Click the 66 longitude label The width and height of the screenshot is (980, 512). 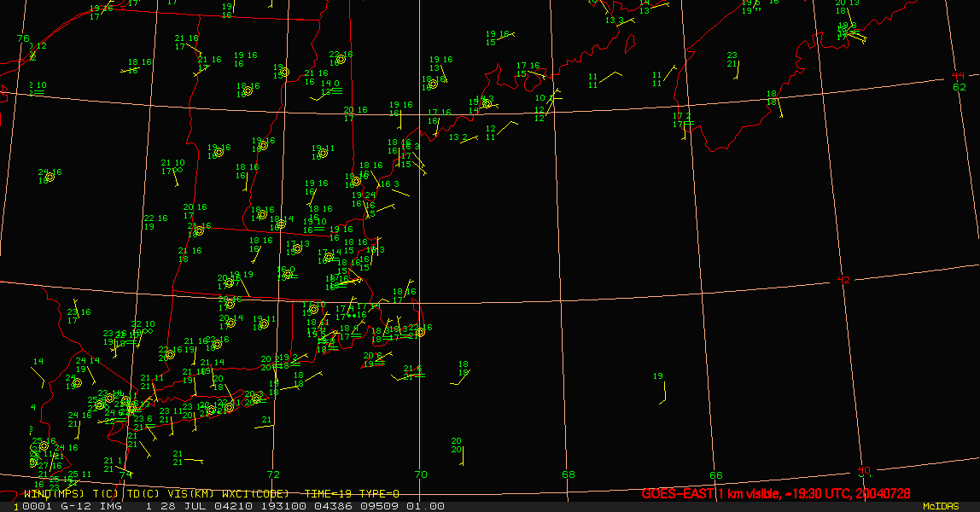[716, 475]
